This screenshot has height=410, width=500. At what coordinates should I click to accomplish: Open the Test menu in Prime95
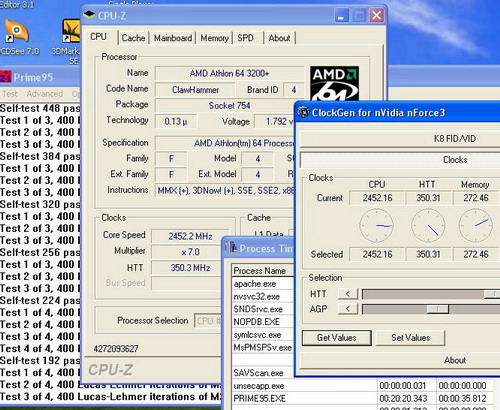click(x=10, y=94)
